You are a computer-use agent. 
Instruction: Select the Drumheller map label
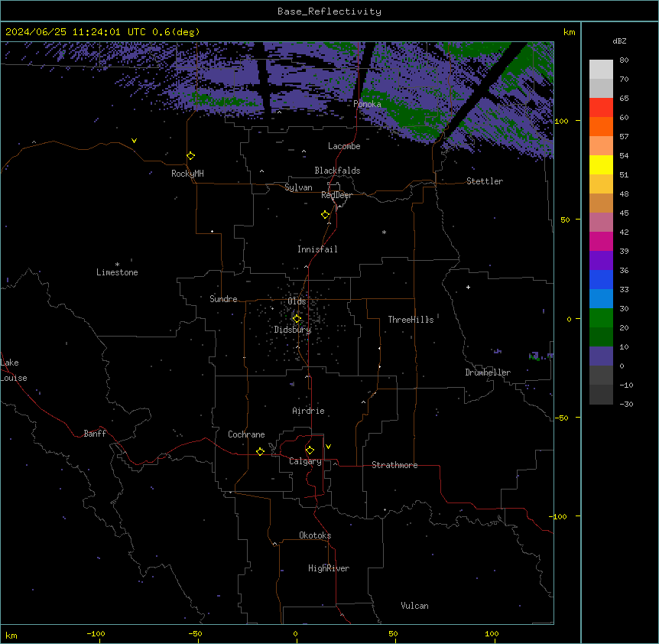[488, 372]
